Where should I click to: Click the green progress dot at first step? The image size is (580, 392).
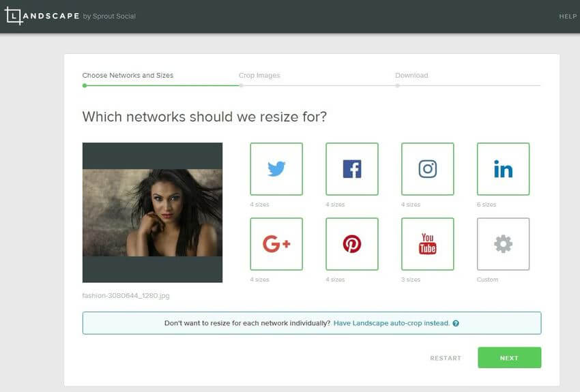(85, 85)
